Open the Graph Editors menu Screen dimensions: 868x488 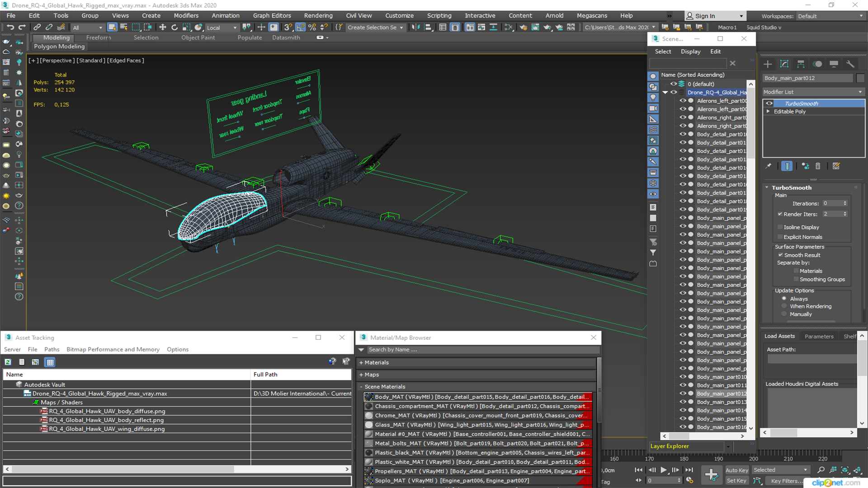click(272, 15)
